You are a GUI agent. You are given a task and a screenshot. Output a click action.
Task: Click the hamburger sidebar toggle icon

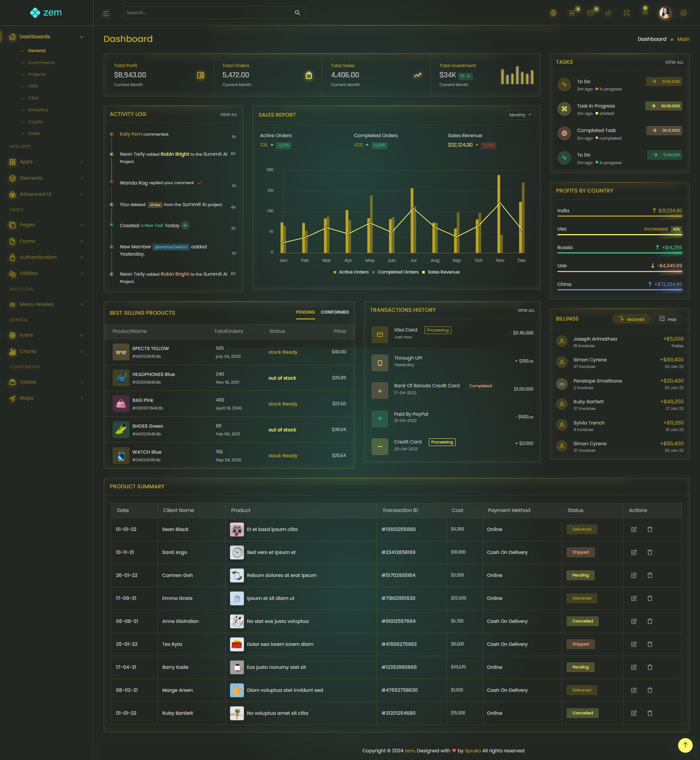pos(106,13)
